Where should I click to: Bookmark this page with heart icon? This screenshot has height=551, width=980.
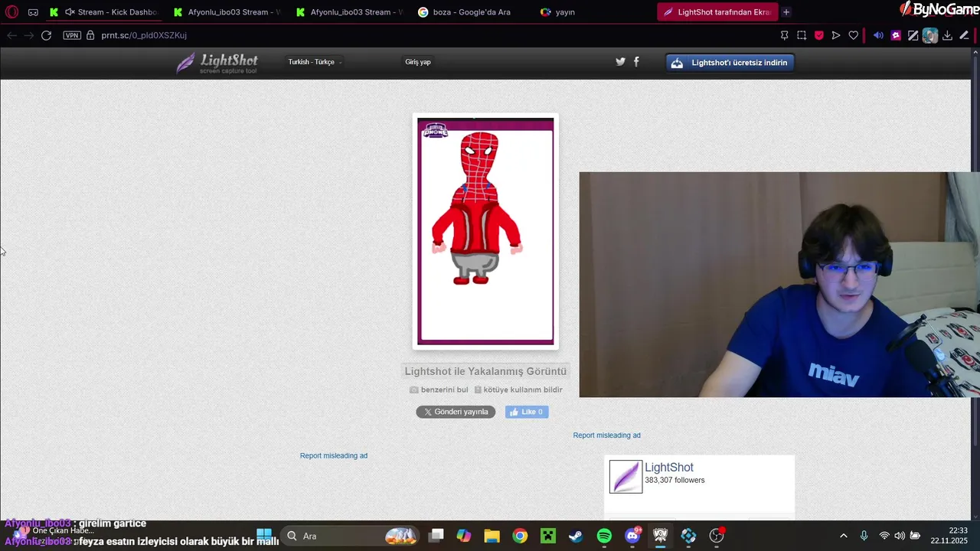853,35
